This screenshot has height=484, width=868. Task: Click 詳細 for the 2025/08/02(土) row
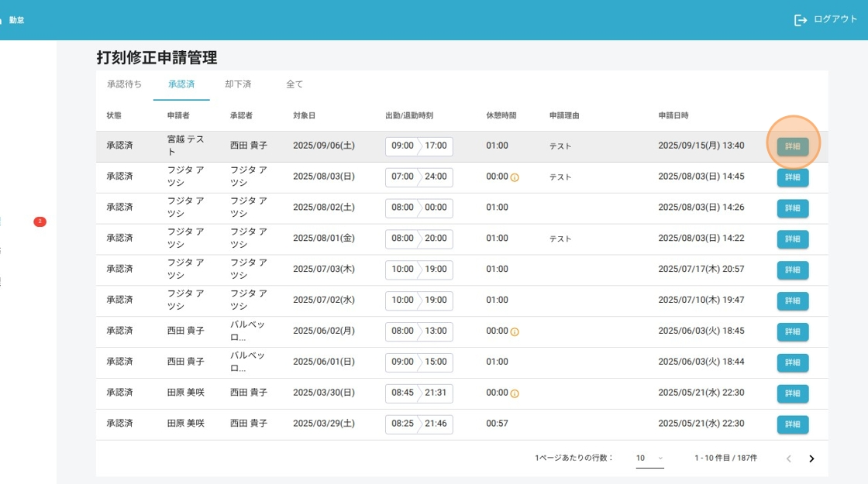[793, 208]
